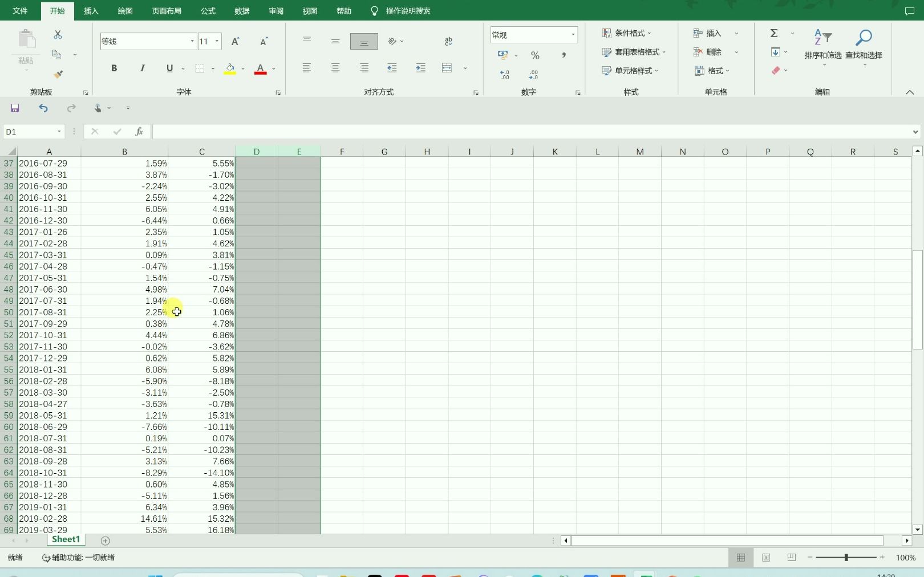The height and width of the screenshot is (577, 924).
Task: Click the Wrap Text icon
Action: [x=448, y=41]
